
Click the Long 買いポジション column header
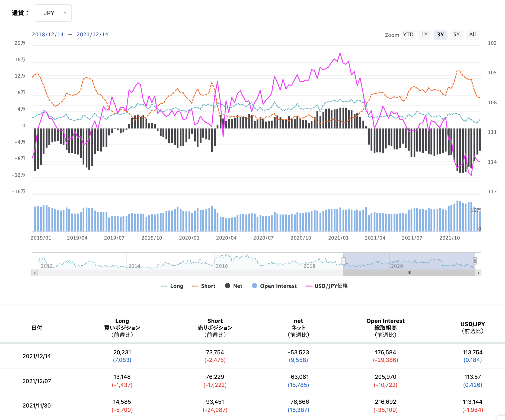tap(122, 328)
